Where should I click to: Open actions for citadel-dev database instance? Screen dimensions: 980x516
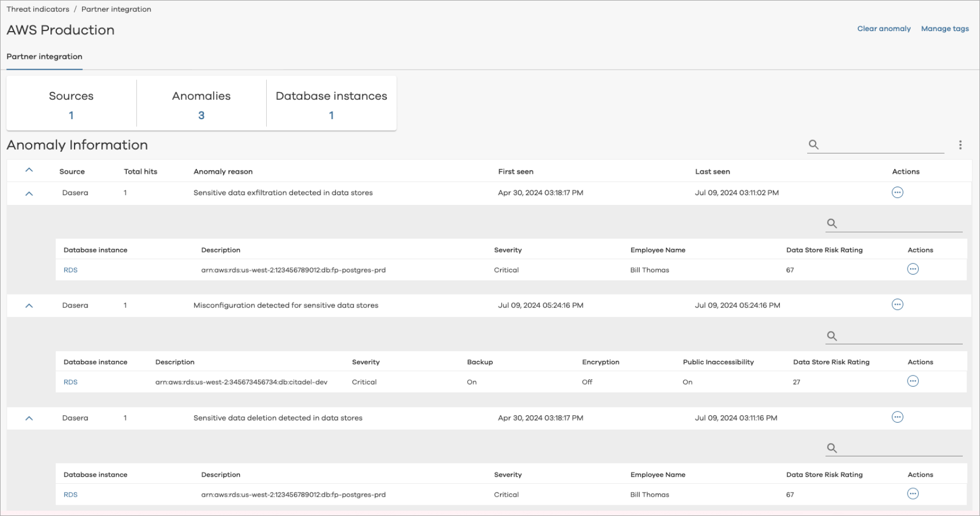click(x=912, y=381)
